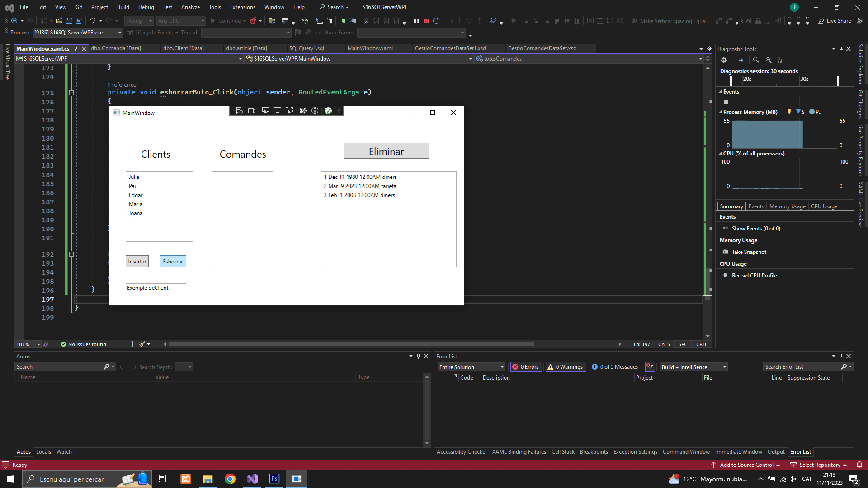Toggle the 0 Warnings filter
Image resolution: width=868 pixels, height=488 pixels.
(x=566, y=367)
